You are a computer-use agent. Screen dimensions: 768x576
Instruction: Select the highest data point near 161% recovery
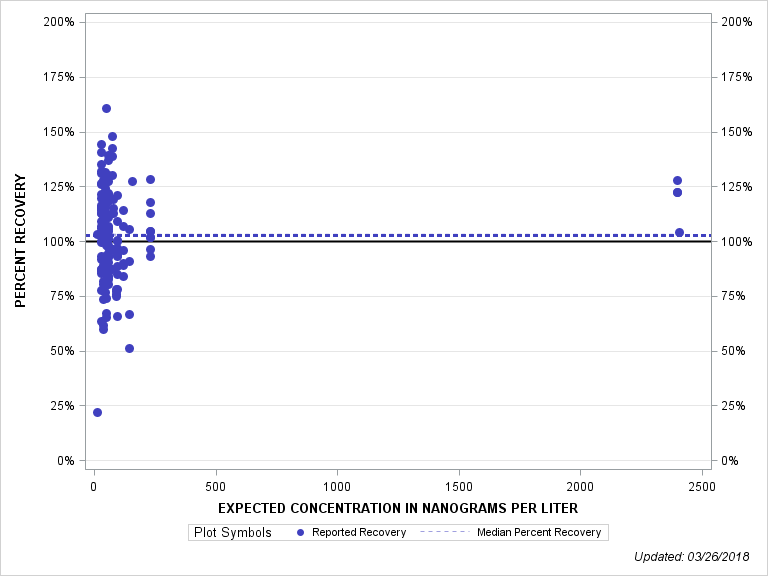106,108
